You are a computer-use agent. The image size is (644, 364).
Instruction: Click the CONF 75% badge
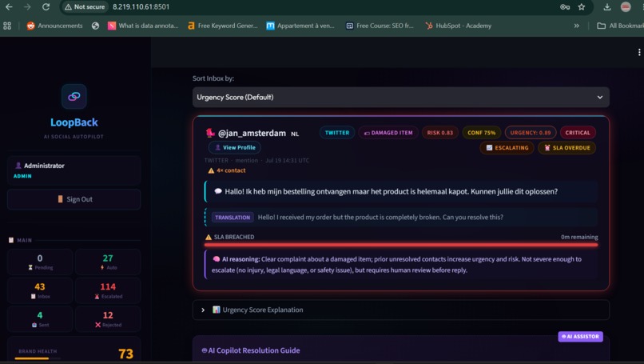pyautogui.click(x=481, y=133)
